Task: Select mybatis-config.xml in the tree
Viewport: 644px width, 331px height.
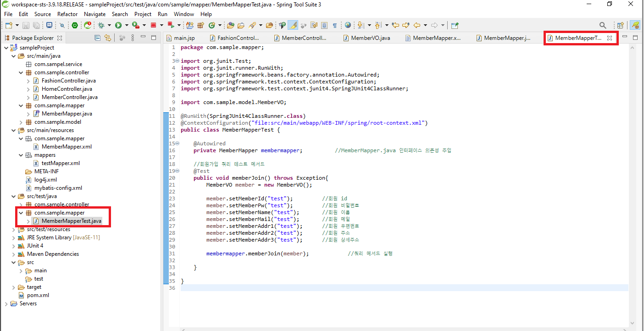Action: tap(58, 188)
